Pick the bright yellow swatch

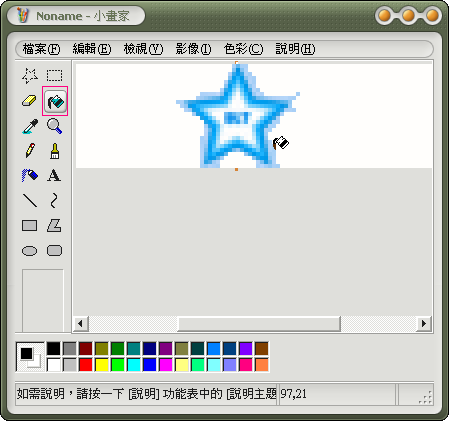pos(101,365)
